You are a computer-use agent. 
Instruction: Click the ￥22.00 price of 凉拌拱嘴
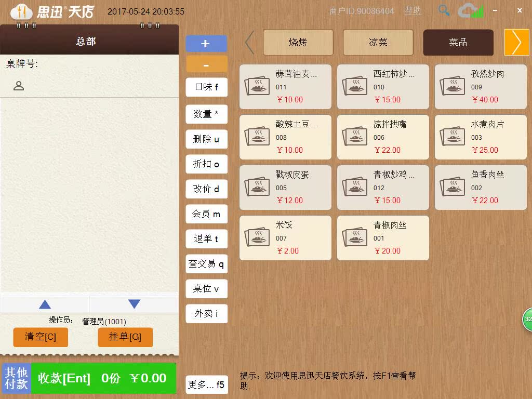pyautogui.click(x=388, y=150)
